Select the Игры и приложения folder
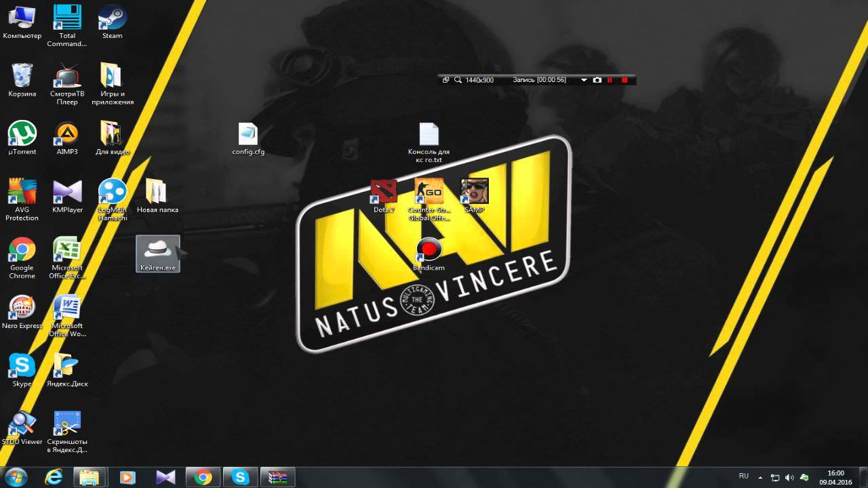The image size is (868, 488). pos(112,84)
